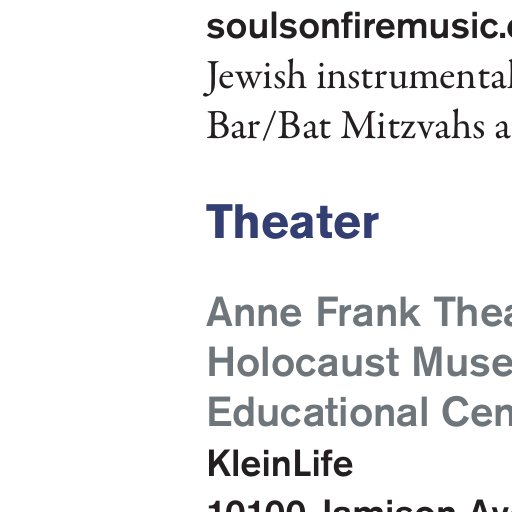Click the word "Jewish" in the description
This screenshot has height=512, width=512.
(256, 76)
